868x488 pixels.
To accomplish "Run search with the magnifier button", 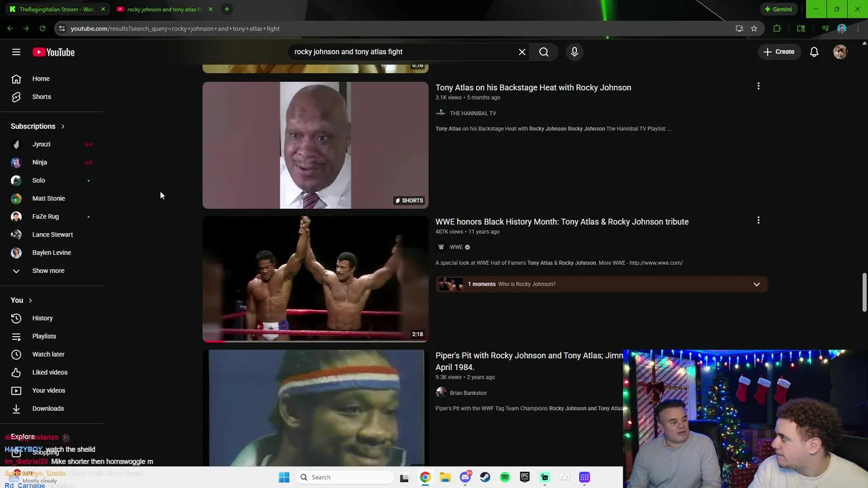I will point(544,52).
